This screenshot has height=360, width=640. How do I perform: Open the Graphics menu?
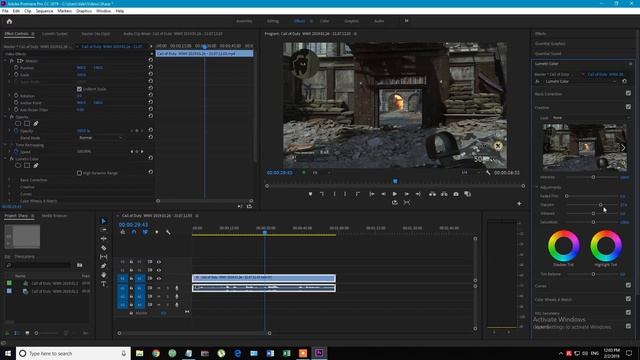point(84,11)
